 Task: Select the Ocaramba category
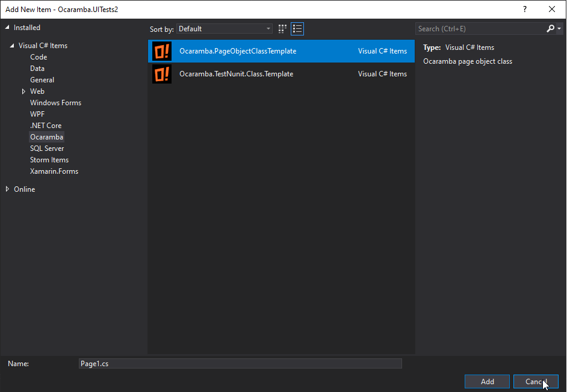46,137
